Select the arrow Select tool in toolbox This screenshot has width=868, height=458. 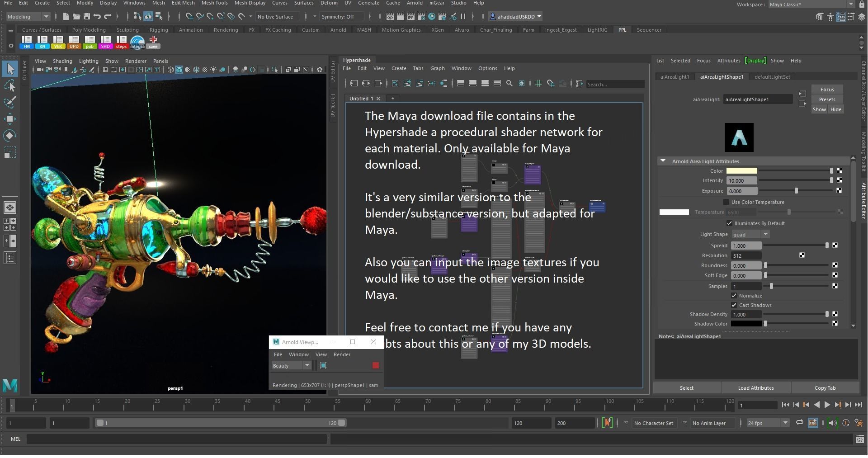click(10, 69)
